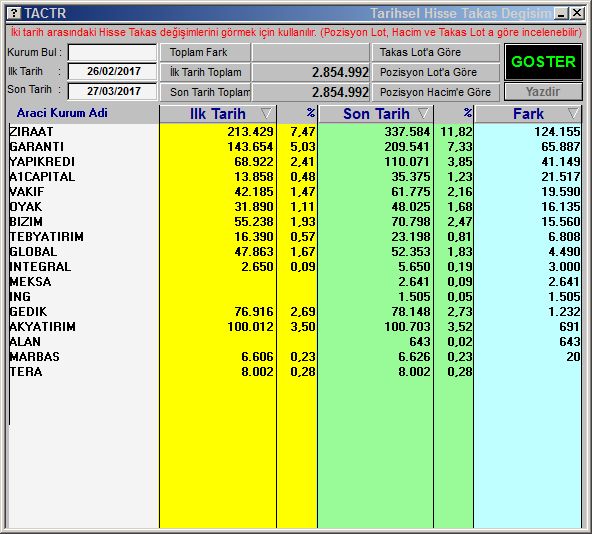This screenshot has width=592, height=534.
Task: Sort by Ilk Tarih column triangle
Action: click(x=266, y=113)
